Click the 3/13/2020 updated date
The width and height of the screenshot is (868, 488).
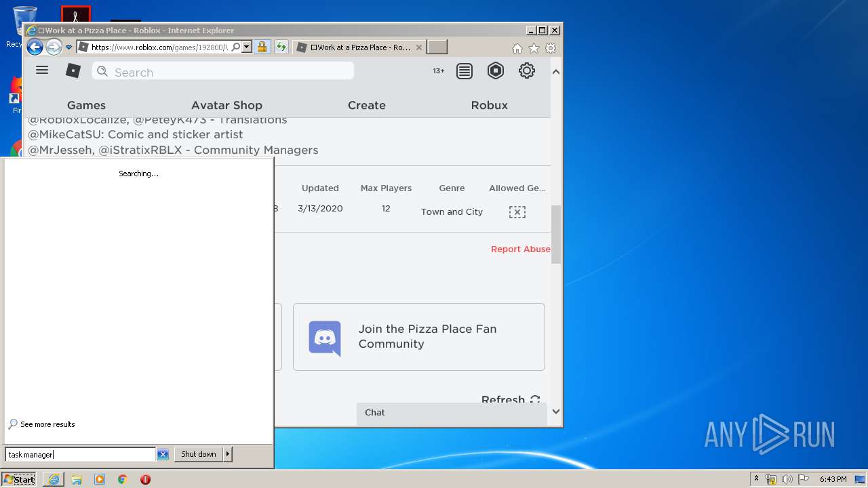(x=320, y=208)
